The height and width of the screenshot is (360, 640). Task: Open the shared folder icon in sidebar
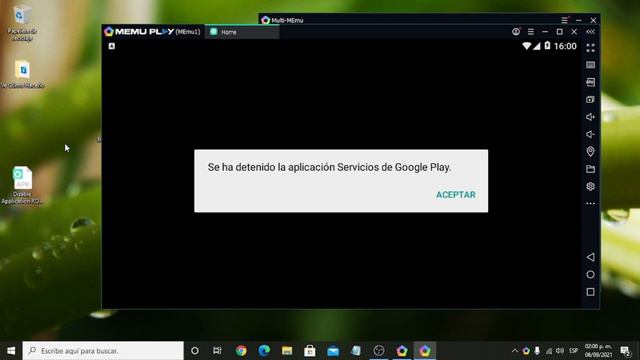click(x=590, y=169)
